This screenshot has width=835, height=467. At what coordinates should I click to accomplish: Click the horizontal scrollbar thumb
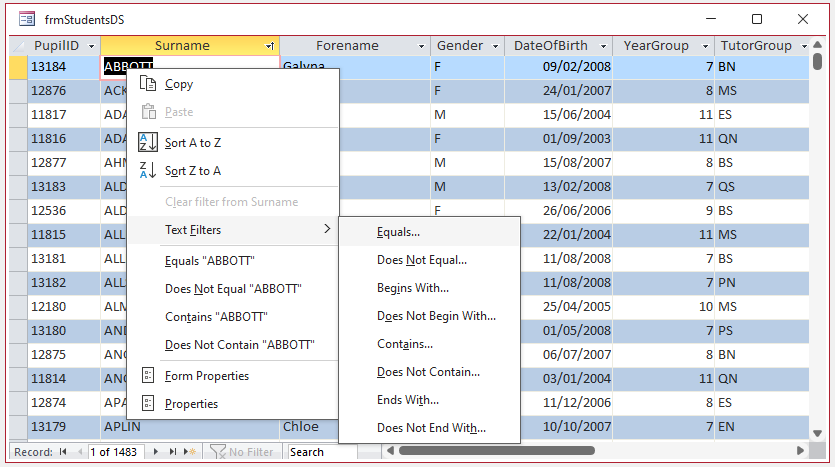click(496, 450)
